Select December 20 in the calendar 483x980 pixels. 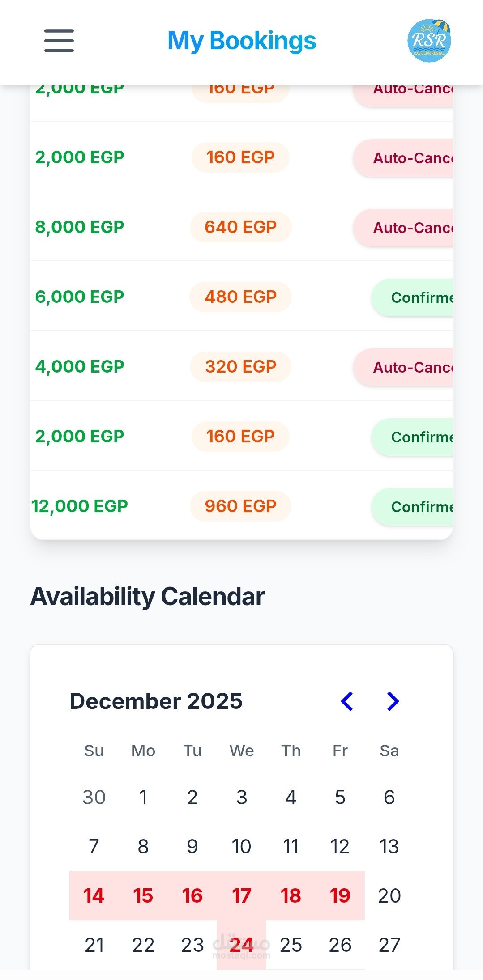(389, 896)
